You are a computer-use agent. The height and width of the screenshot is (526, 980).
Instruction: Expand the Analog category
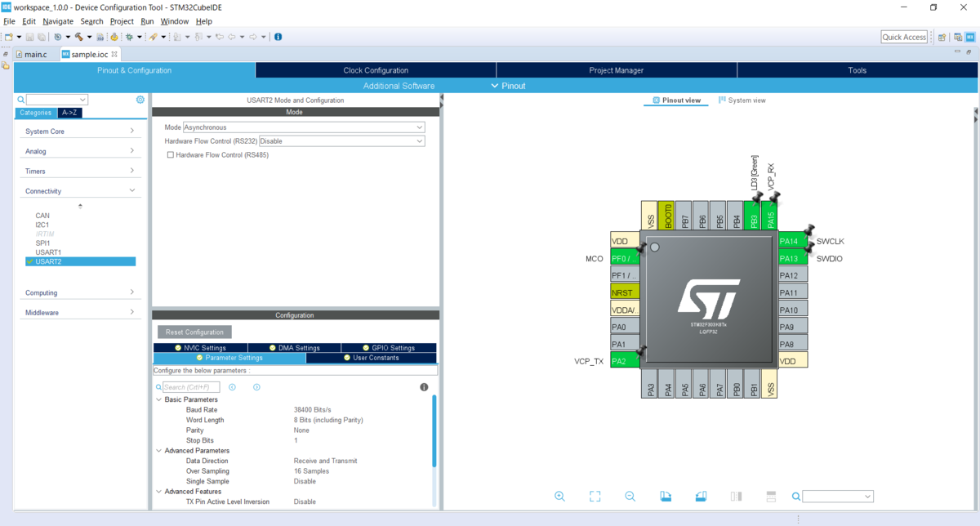(x=80, y=151)
